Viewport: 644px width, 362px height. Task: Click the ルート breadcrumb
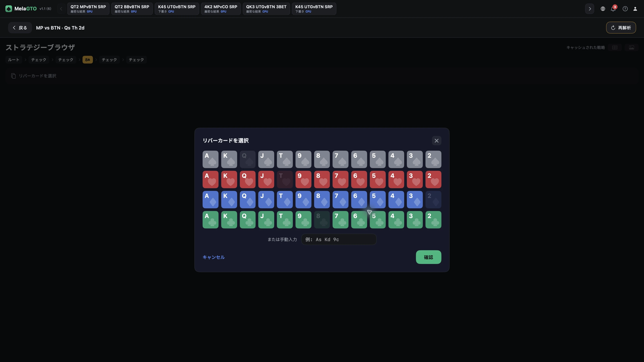14,60
